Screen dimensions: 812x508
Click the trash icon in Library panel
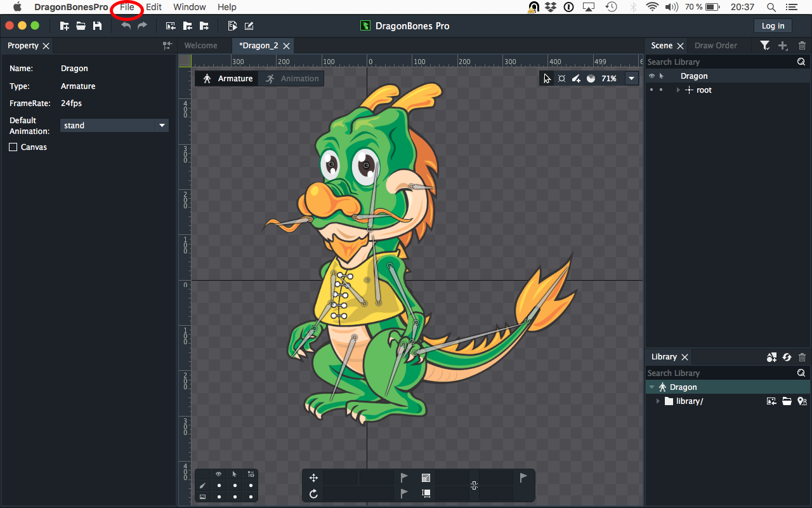coord(802,358)
